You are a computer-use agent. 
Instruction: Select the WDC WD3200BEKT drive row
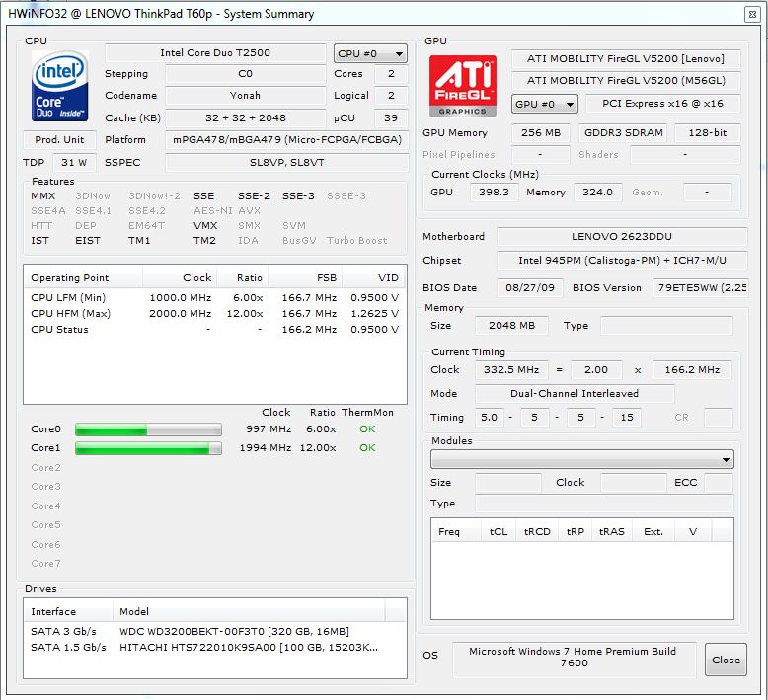click(x=234, y=632)
